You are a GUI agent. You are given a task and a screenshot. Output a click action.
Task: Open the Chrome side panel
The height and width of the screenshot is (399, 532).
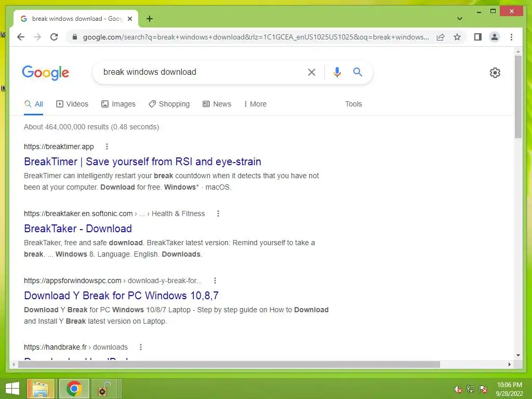click(x=478, y=37)
